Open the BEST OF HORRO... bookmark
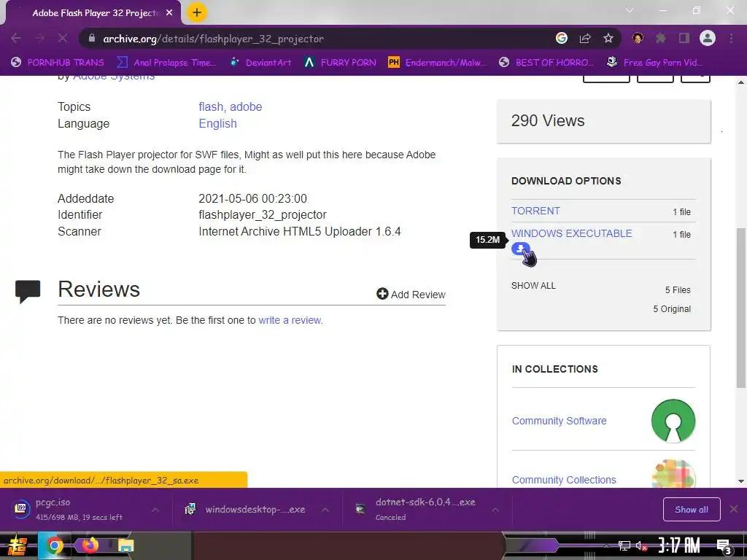Image resolution: width=747 pixels, height=560 pixels. click(x=546, y=63)
